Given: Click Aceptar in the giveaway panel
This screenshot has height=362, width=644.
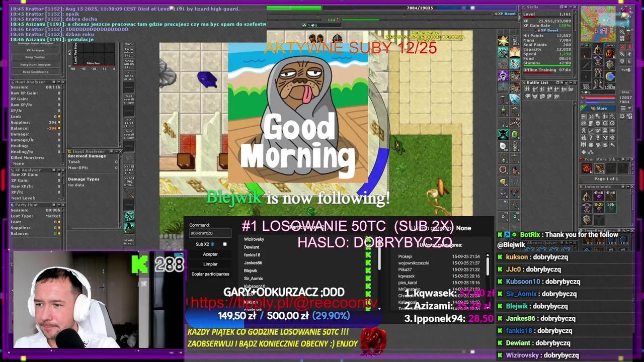Looking at the screenshot, I should pos(210,254).
